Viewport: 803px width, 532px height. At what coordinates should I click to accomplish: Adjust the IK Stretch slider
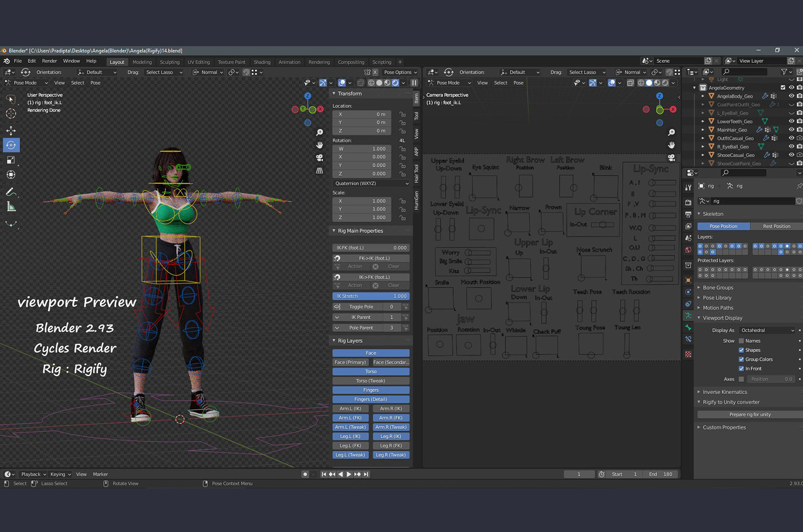pos(371,296)
